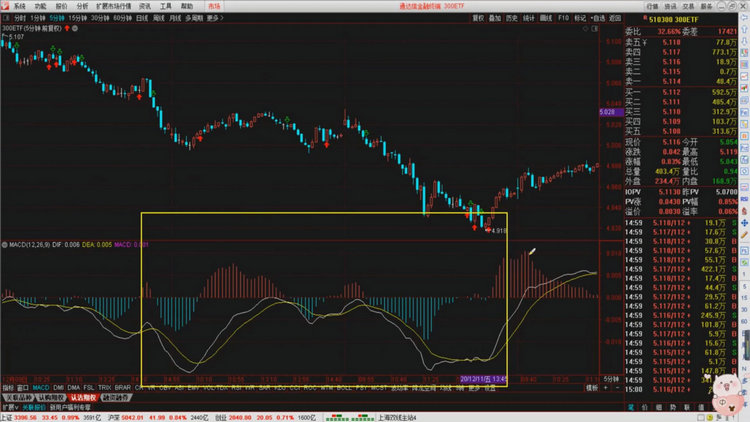Image resolution: width=750 pixels, height=422 pixels.
Task: Switch chart period to 15分钟
Action: [77, 17]
